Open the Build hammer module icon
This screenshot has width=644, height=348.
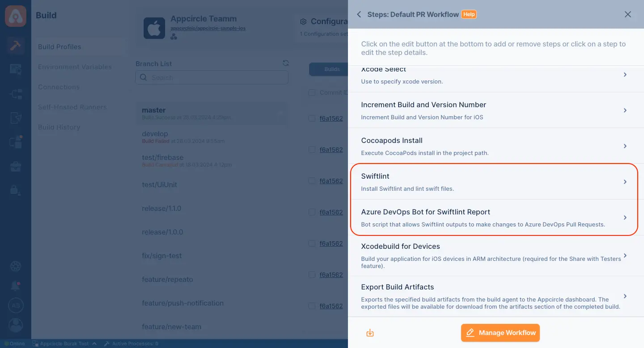[x=16, y=46]
